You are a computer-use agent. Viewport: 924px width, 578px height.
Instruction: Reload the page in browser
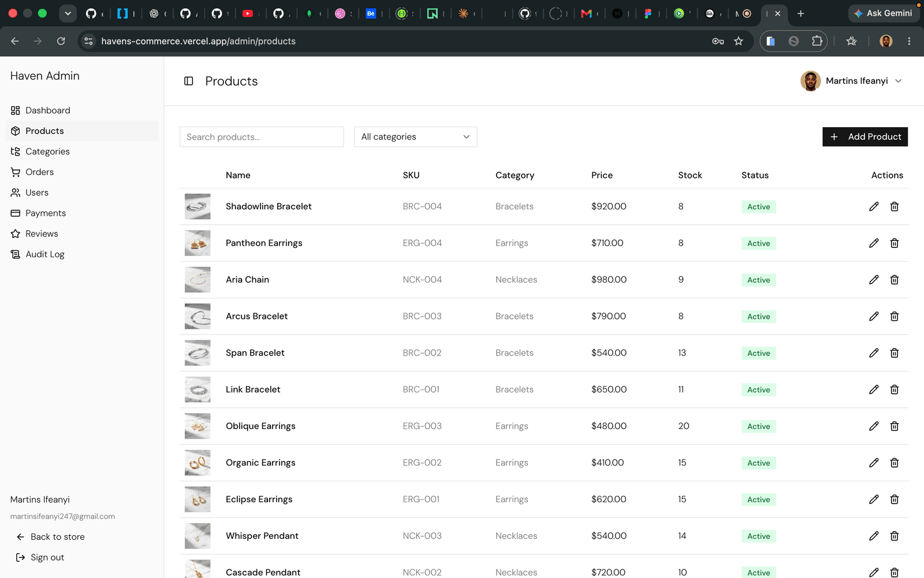(x=61, y=41)
